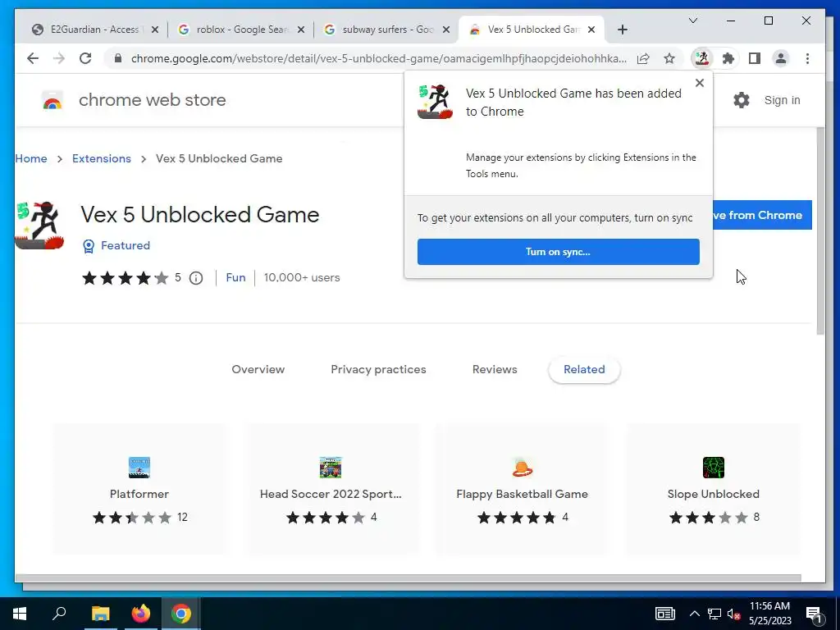Toggle the browser side panel

(x=755, y=58)
